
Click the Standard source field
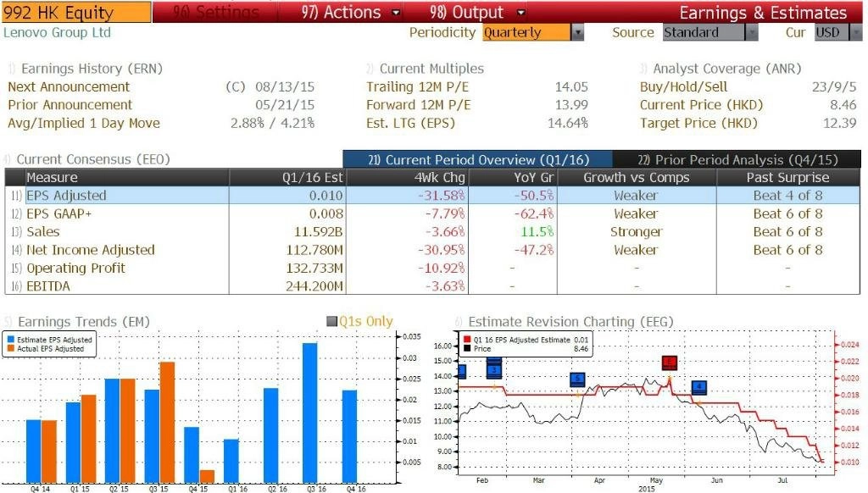point(704,33)
